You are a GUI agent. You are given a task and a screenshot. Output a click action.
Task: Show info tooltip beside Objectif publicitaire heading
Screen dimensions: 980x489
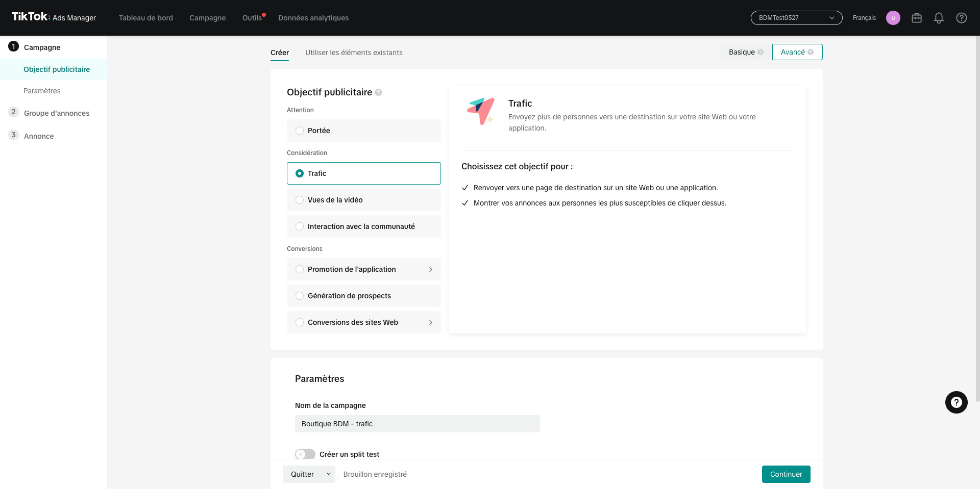[x=378, y=92]
